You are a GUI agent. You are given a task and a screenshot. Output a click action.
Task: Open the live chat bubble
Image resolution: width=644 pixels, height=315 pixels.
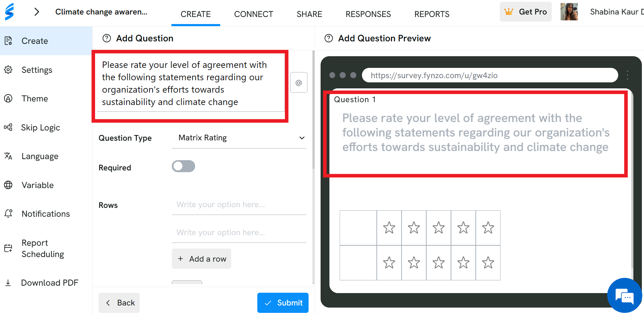[x=625, y=296]
